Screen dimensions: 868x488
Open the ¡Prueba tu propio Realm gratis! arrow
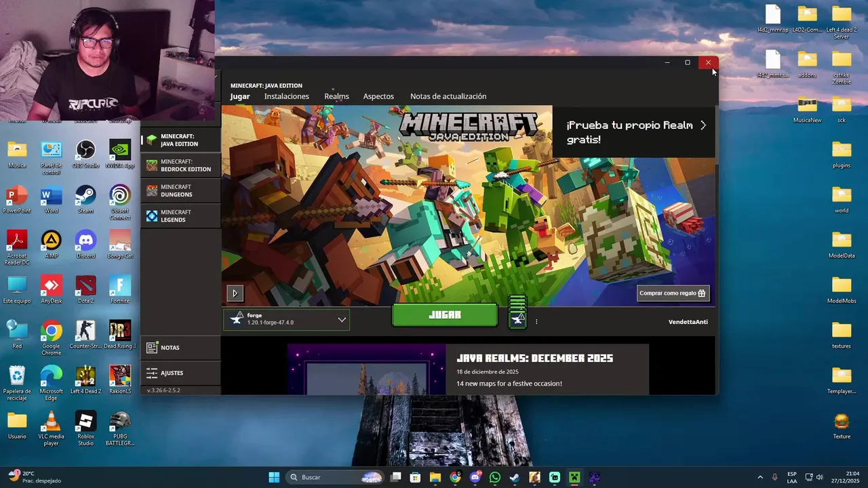point(703,125)
